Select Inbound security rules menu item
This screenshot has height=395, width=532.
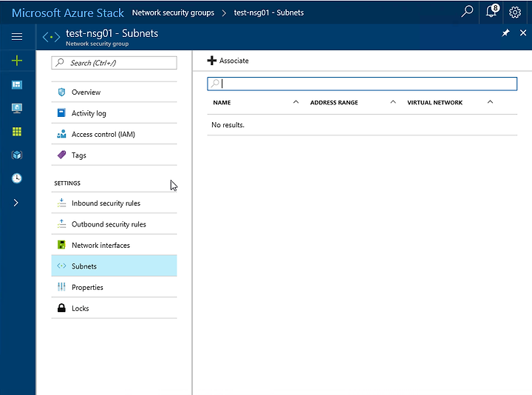pos(114,203)
